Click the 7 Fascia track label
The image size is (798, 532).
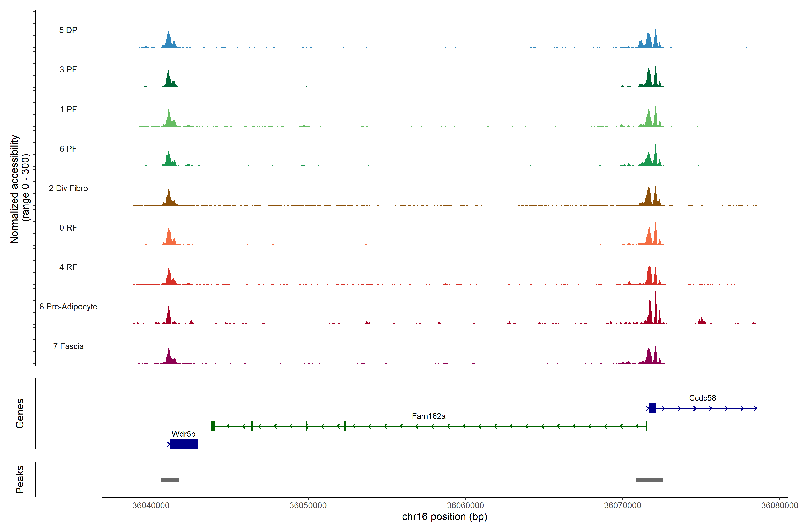pos(68,346)
